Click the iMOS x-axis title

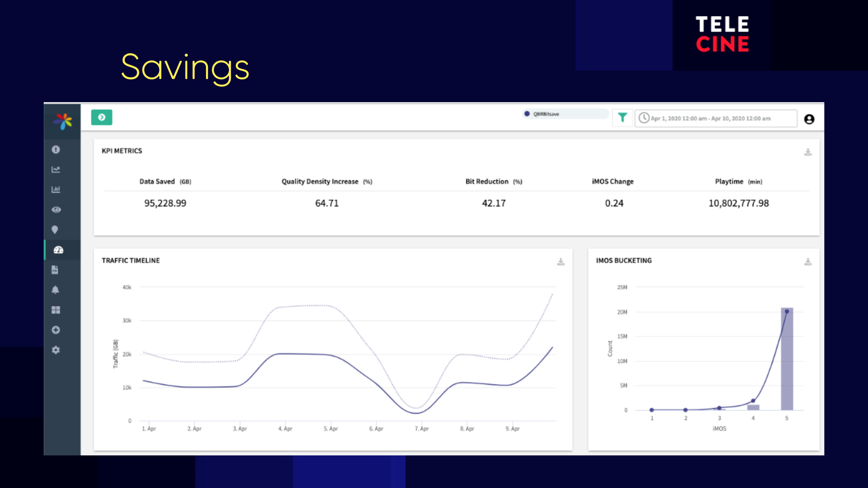pos(719,429)
